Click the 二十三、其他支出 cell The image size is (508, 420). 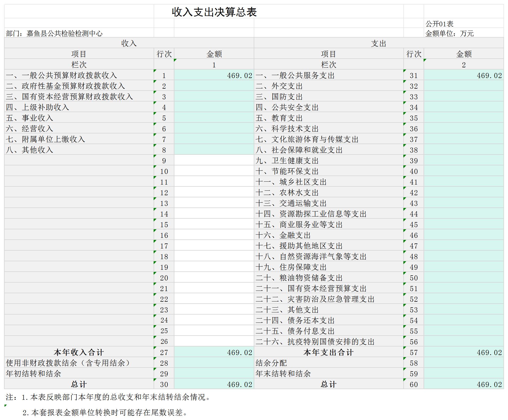tap(287, 310)
